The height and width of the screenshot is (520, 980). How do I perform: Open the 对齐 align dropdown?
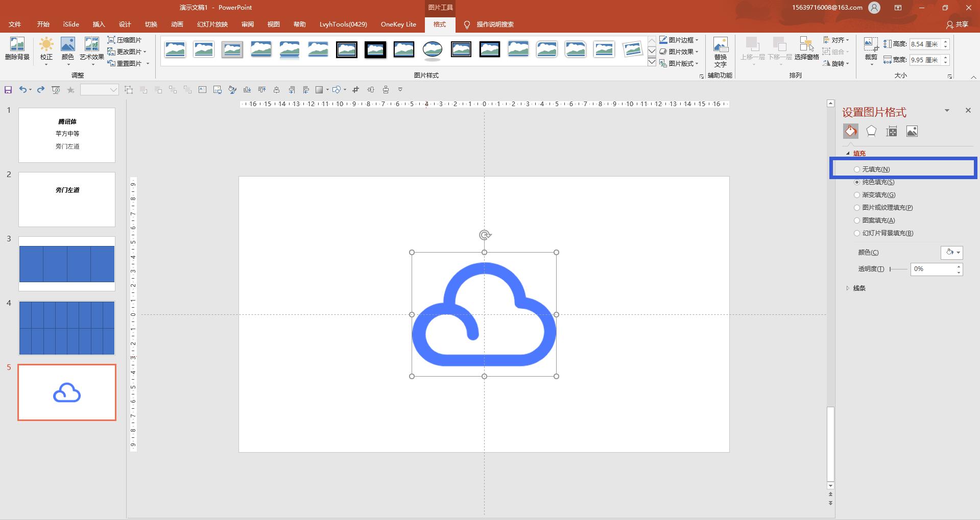click(x=836, y=40)
